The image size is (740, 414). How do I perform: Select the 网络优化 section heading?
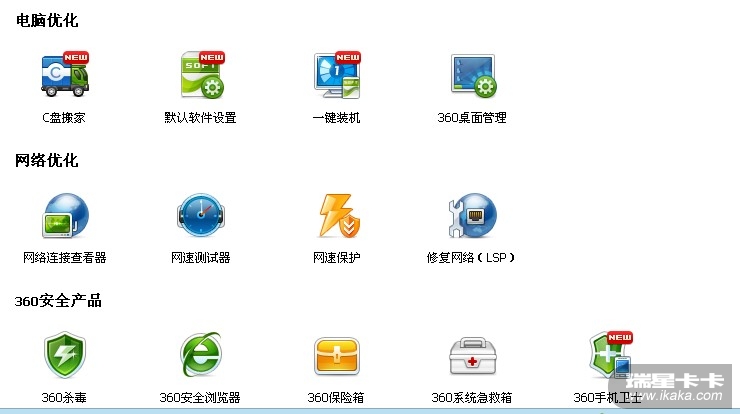47,161
